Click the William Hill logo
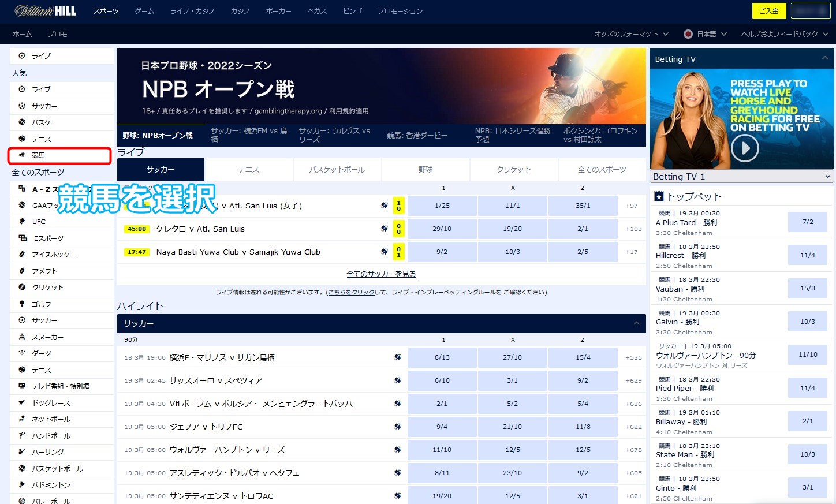The height and width of the screenshot is (504, 836). (45, 10)
